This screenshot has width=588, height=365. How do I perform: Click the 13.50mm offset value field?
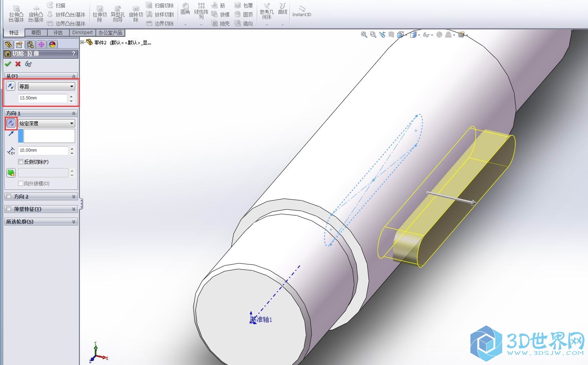pos(42,98)
